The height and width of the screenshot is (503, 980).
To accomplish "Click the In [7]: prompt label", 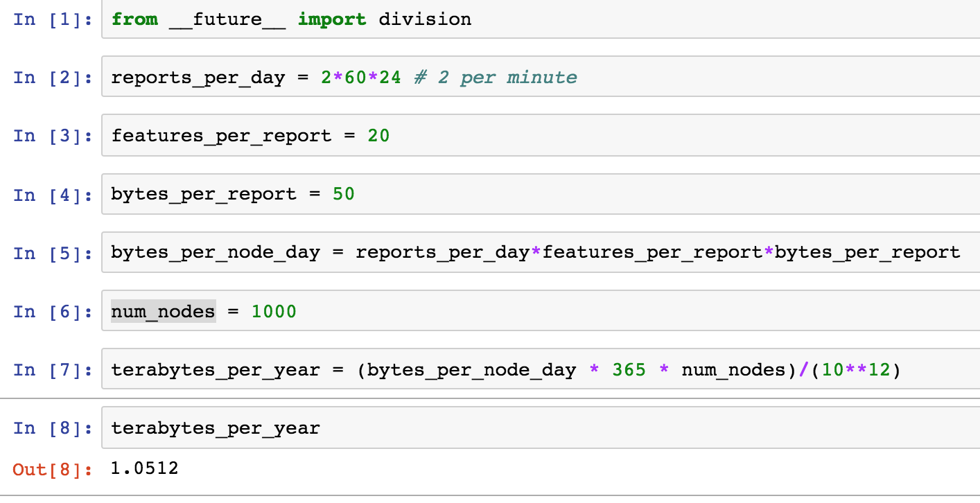I will [53, 369].
